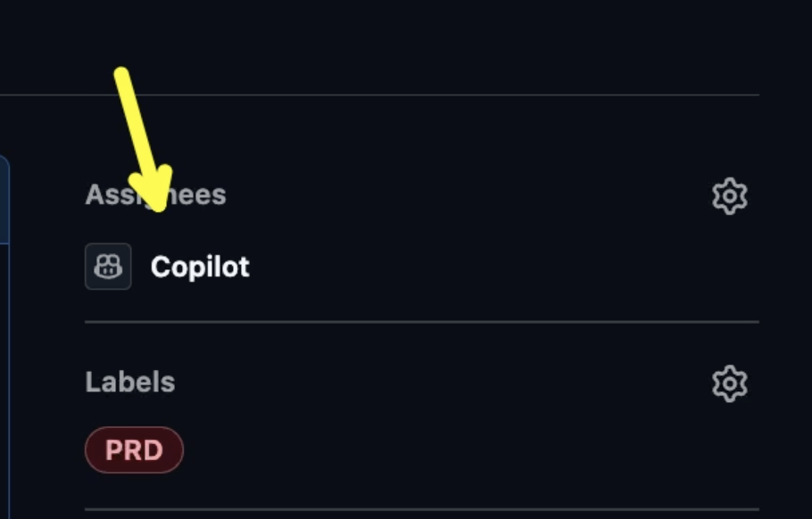Click the Assignees section heading
812x519 pixels.
click(x=155, y=195)
